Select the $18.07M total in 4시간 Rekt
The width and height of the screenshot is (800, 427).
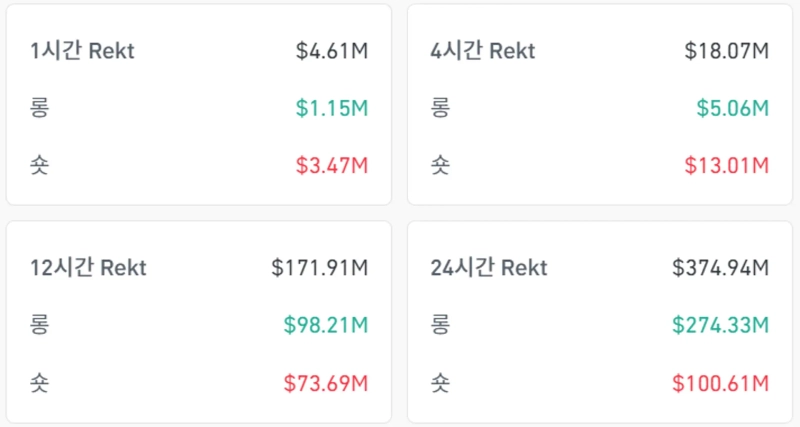click(726, 51)
